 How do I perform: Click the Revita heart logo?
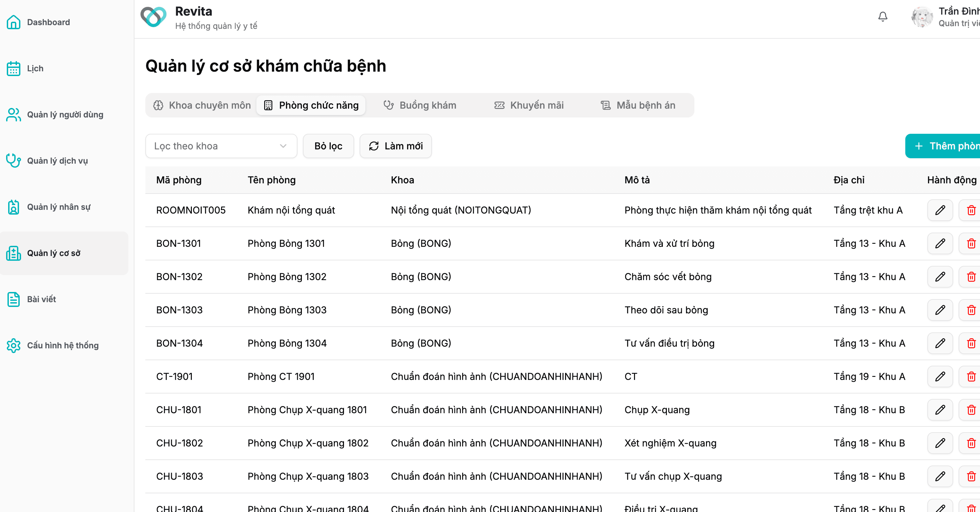pos(153,17)
